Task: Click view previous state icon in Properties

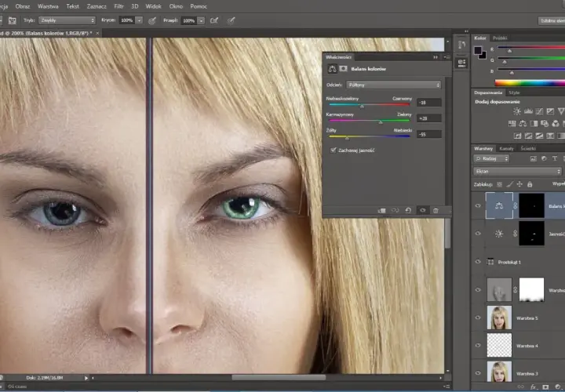Action: pos(395,211)
